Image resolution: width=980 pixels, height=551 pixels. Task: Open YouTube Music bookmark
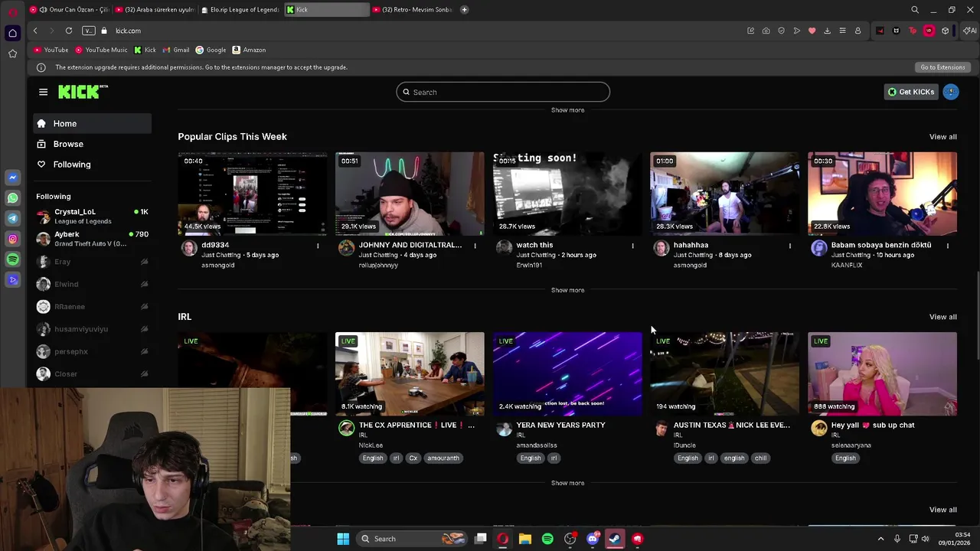pyautogui.click(x=101, y=50)
